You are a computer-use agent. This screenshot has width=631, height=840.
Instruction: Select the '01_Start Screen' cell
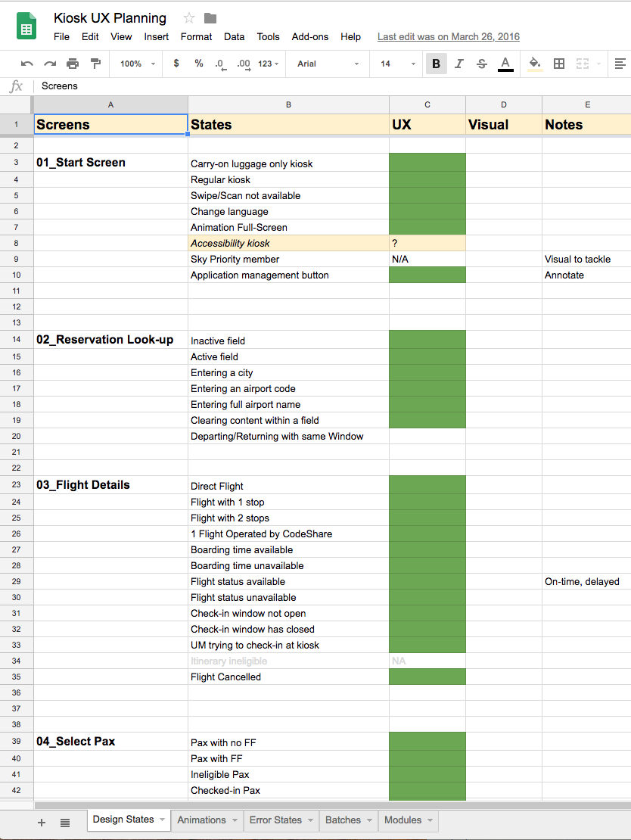click(x=111, y=162)
